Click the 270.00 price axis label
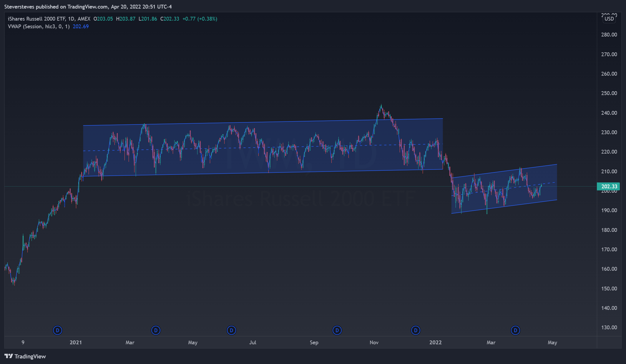This screenshot has height=364, width=626. [x=609, y=54]
